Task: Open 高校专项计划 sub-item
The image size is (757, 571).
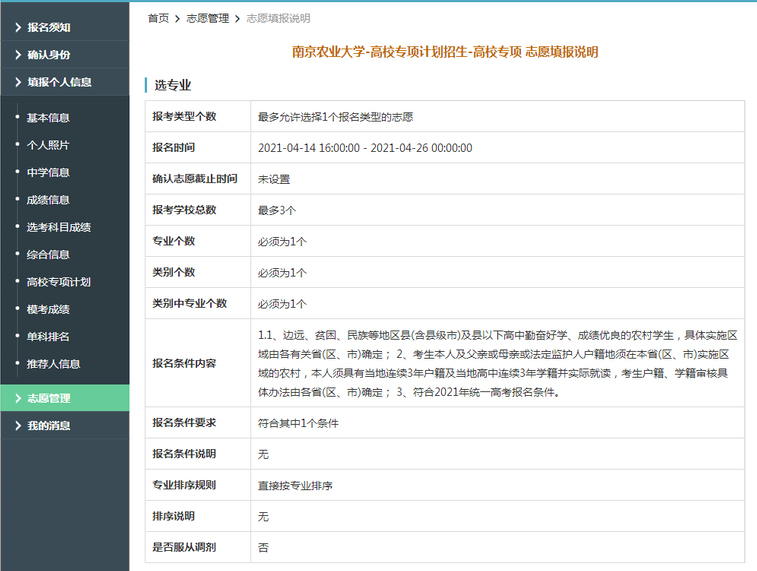Action: (58, 282)
